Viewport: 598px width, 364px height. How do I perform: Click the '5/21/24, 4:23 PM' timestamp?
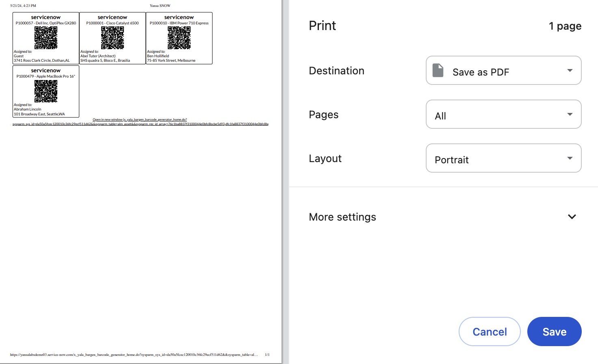23,6
